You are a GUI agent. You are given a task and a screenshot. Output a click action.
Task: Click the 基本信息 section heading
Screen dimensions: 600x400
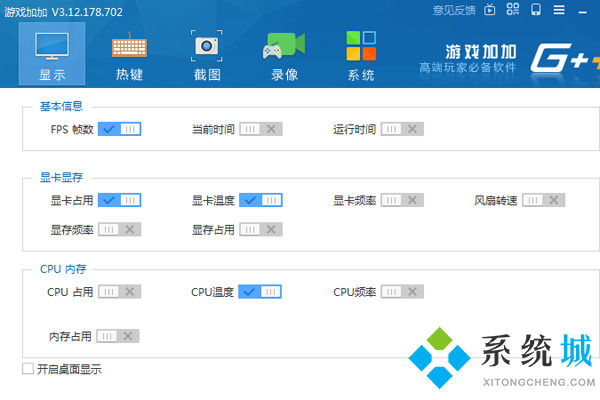coord(61,106)
